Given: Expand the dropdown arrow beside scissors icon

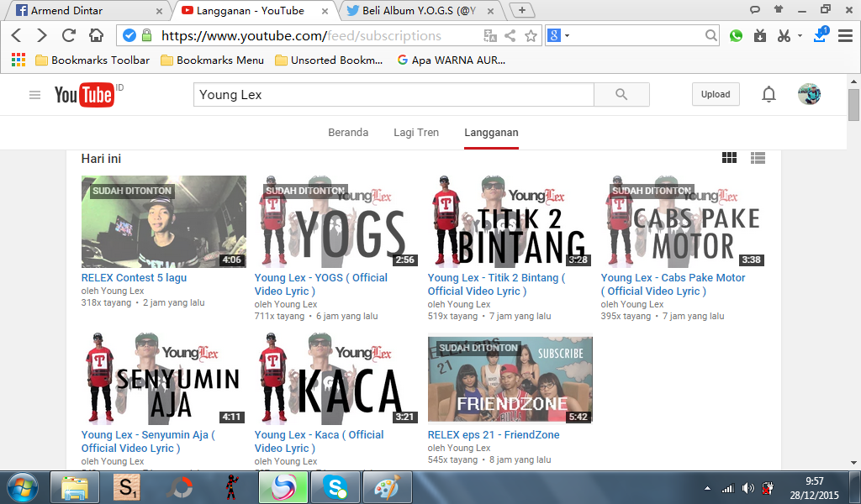Looking at the screenshot, I should tap(800, 35).
